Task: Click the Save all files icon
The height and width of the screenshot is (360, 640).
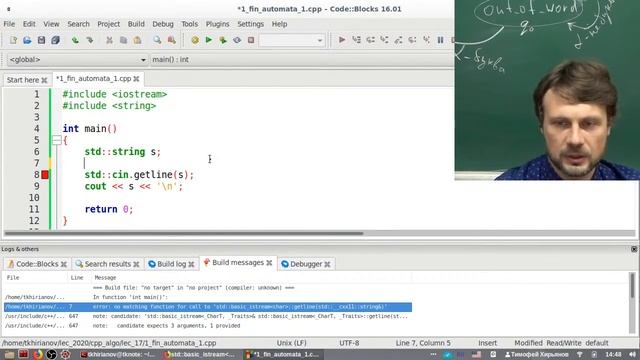Action: 56,40
